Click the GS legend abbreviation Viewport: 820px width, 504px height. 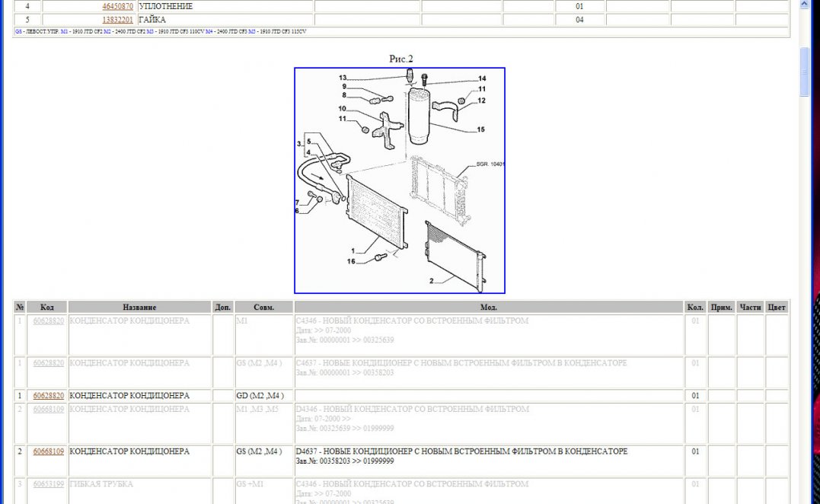pyautogui.click(x=18, y=32)
